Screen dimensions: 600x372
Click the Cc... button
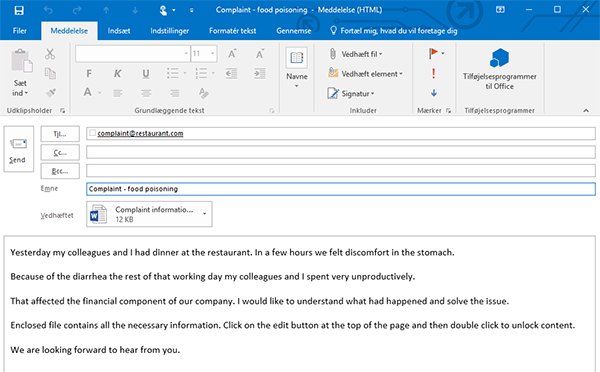pos(60,152)
